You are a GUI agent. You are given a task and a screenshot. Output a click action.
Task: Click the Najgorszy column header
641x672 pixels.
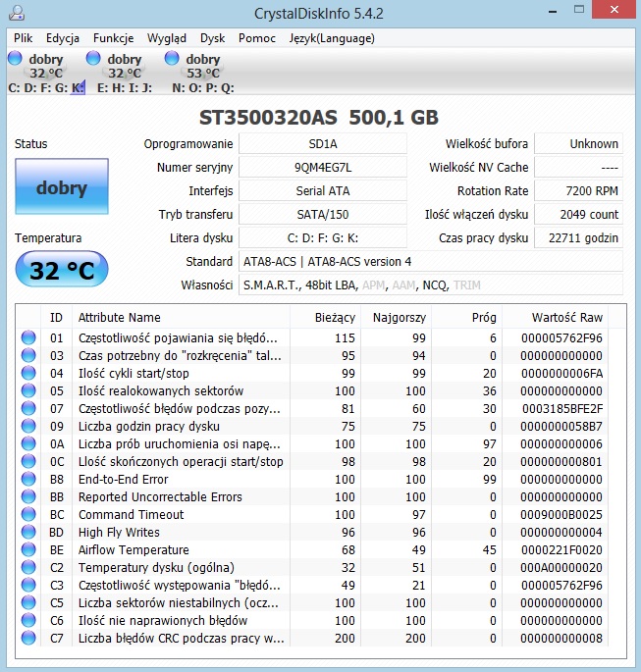click(396, 318)
